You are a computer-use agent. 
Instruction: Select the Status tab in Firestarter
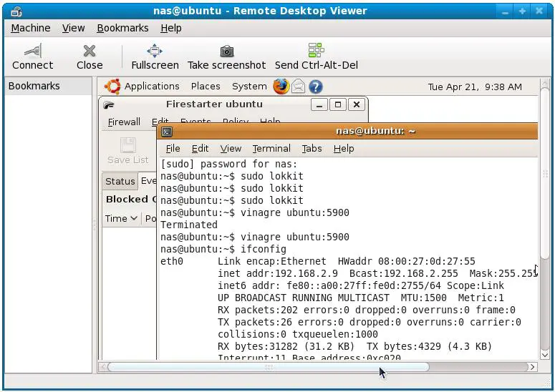click(x=120, y=182)
